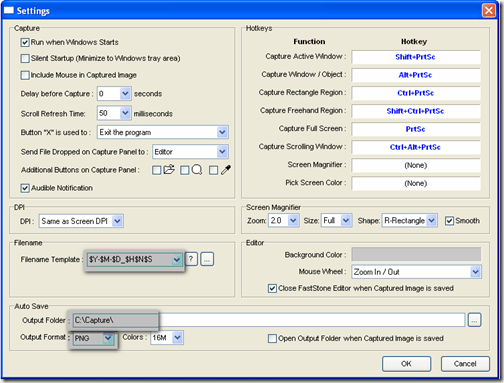Expand Button X is used to dropdown
The width and height of the screenshot is (504, 383).
click(x=222, y=132)
